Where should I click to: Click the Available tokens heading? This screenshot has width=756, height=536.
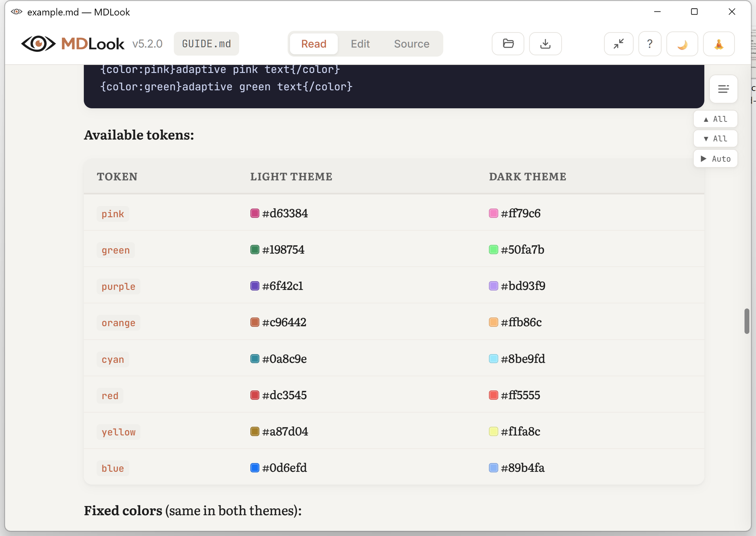click(x=139, y=135)
